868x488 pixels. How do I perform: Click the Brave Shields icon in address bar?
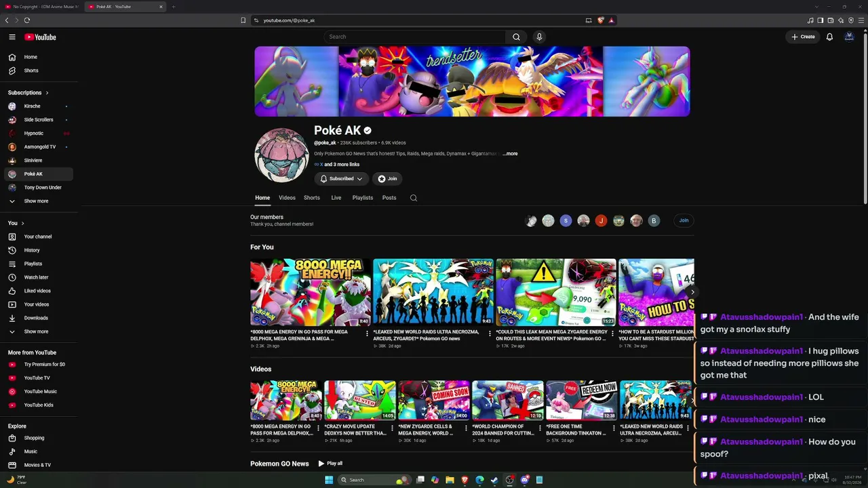click(x=601, y=20)
